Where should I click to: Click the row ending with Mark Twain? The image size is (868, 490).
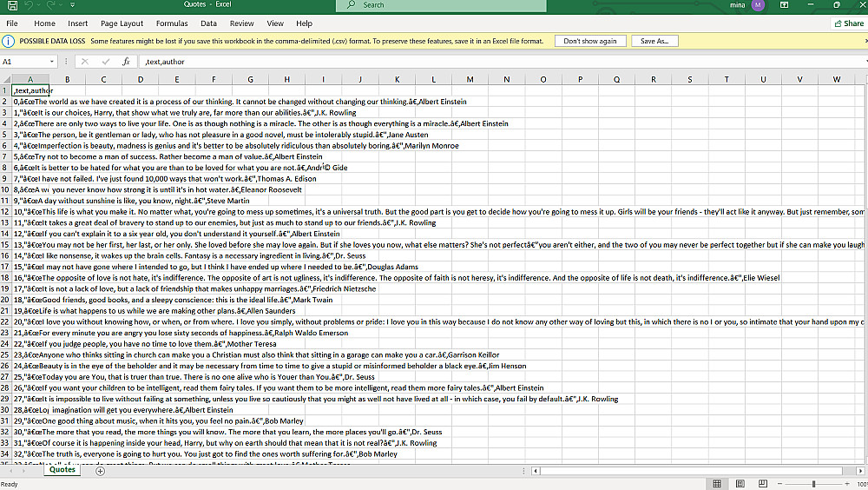click(173, 300)
